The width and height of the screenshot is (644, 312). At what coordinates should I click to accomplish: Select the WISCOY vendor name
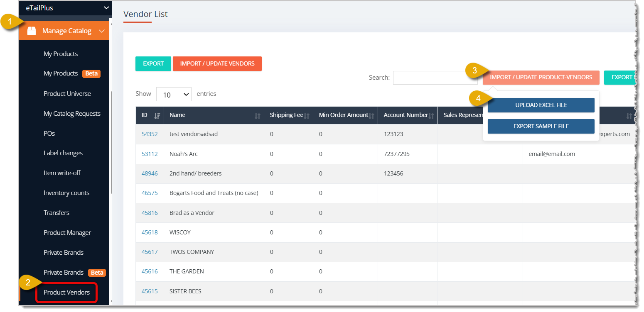click(180, 232)
